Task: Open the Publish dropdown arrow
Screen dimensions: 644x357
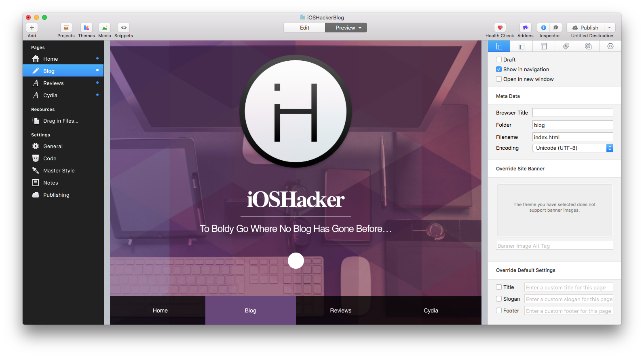Action: pyautogui.click(x=610, y=28)
